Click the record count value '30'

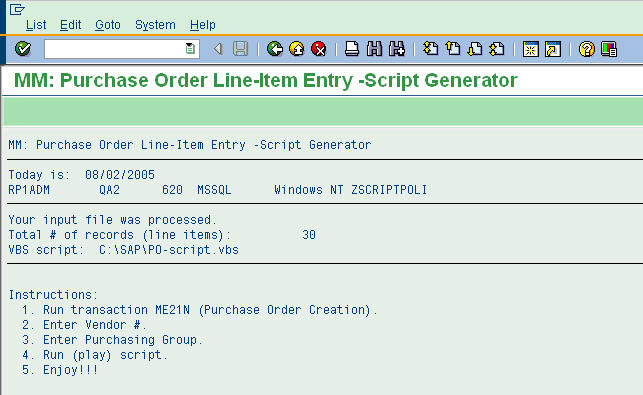[309, 235]
